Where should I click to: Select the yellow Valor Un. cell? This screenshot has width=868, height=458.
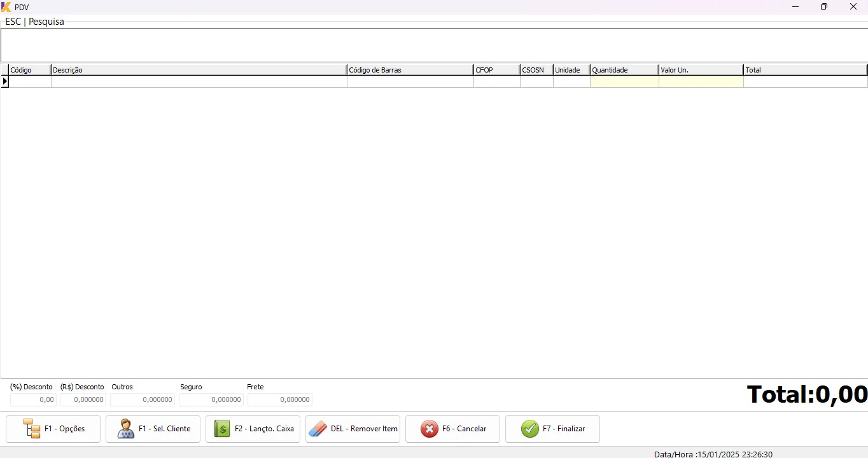click(x=701, y=81)
